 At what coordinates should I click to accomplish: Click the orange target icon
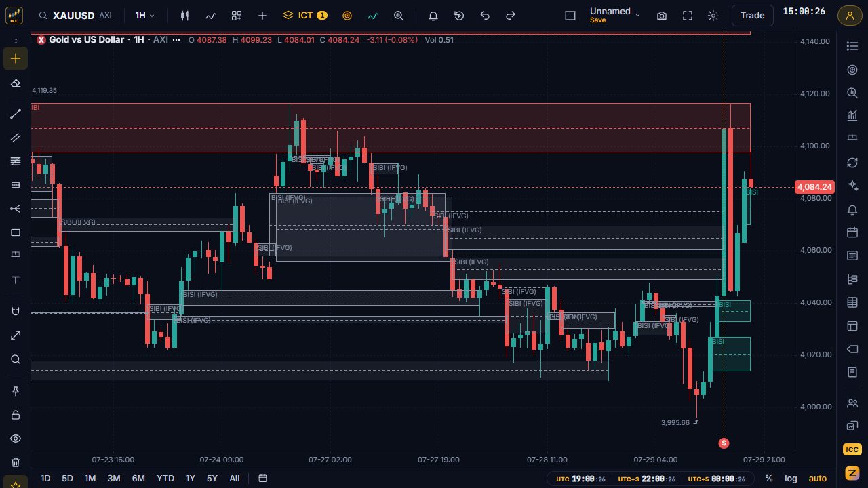click(347, 15)
